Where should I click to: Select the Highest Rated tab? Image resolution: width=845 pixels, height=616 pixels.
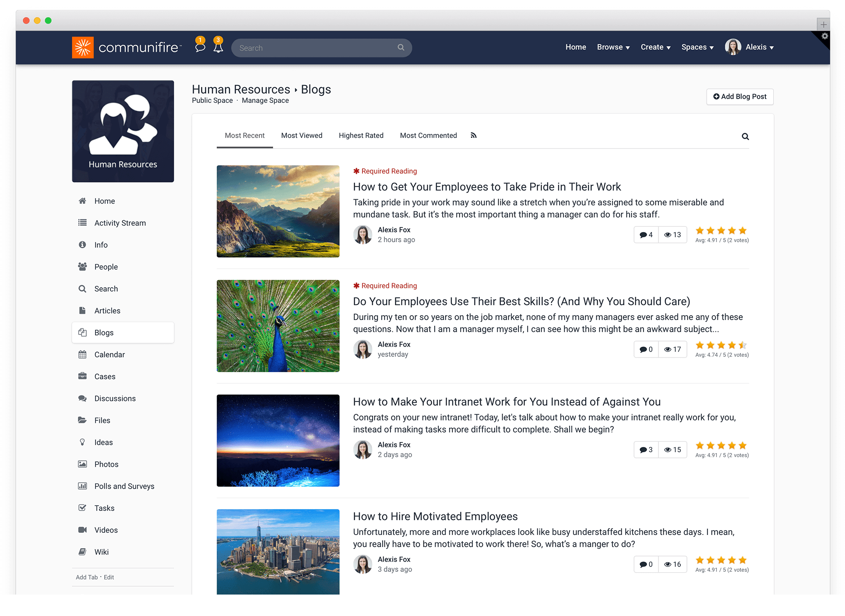click(x=361, y=135)
